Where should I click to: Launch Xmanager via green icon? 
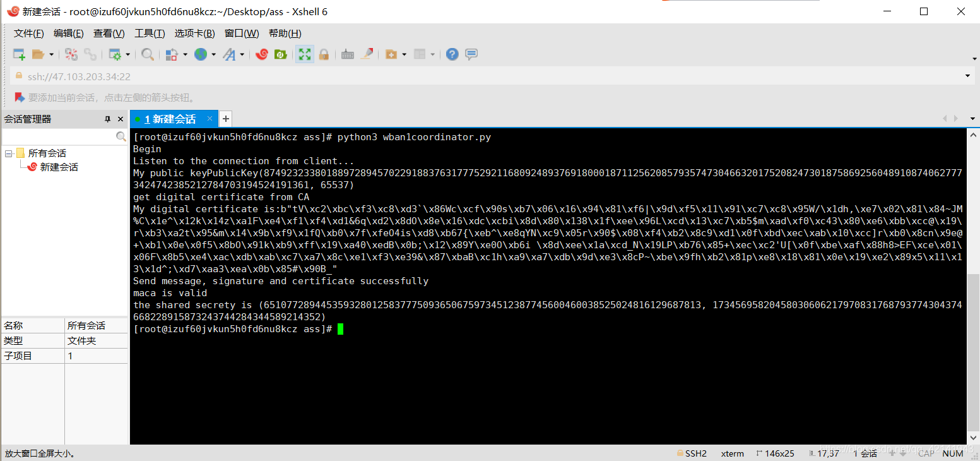tap(281, 54)
